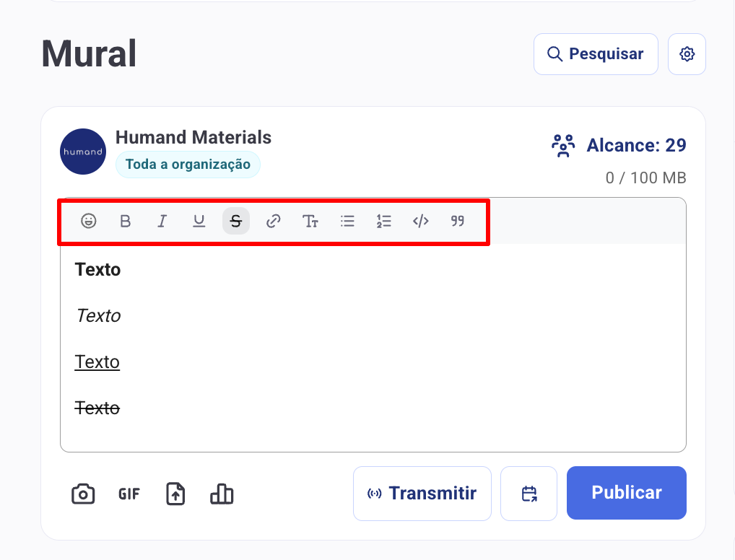The image size is (735, 560).
Task: Create a poll with the chart icon
Action: coord(222,494)
